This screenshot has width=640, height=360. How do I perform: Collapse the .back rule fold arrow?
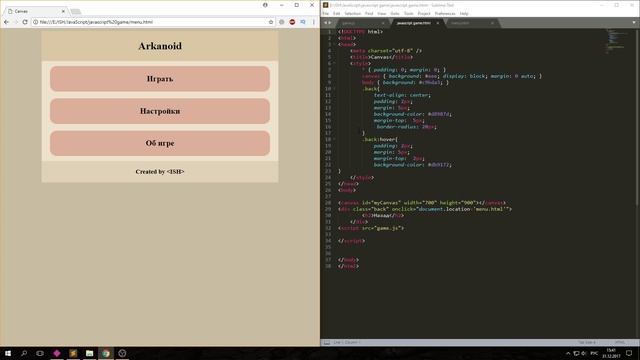(x=334, y=89)
